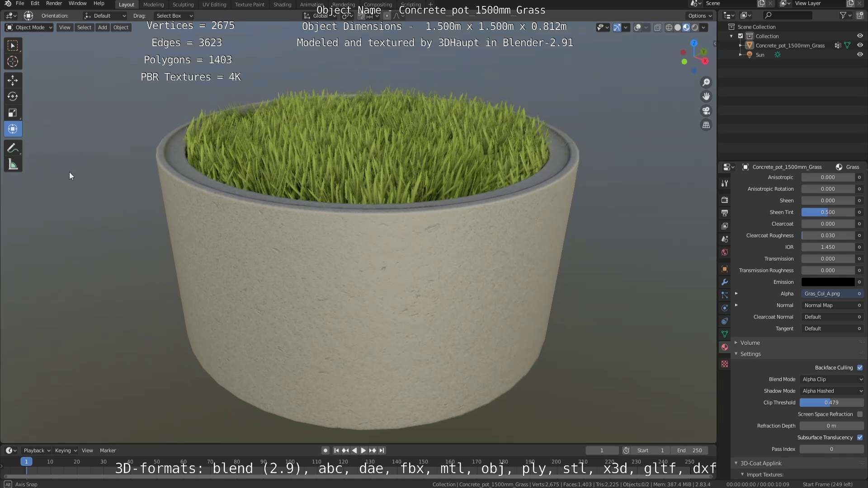Viewport: 868px width, 488px height.
Task: Open the File menu
Action: [20, 4]
